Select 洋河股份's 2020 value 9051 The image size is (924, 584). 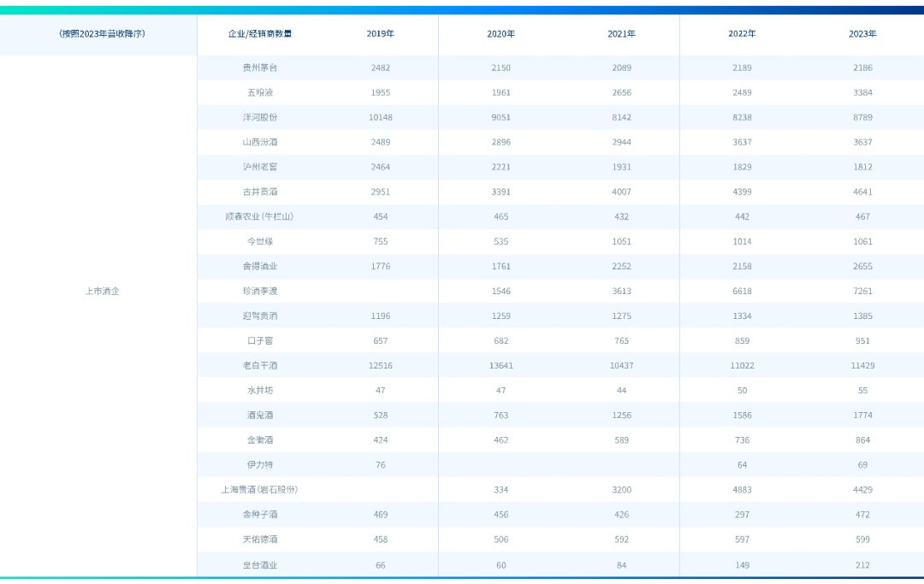click(x=500, y=117)
